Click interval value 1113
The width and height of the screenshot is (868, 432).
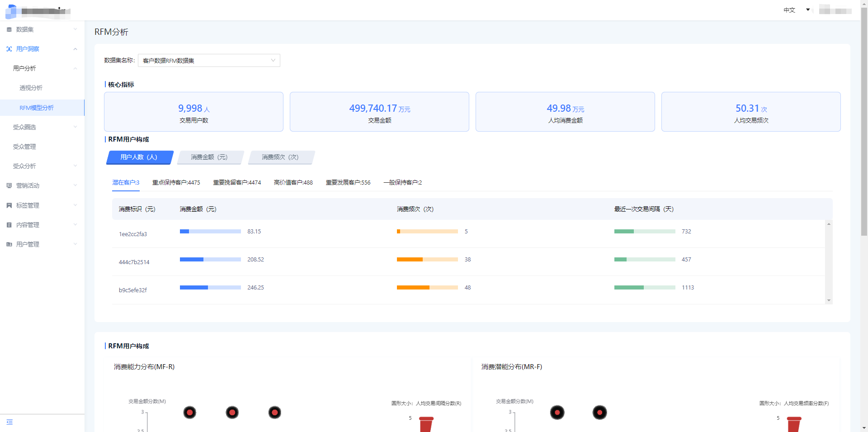(688, 288)
